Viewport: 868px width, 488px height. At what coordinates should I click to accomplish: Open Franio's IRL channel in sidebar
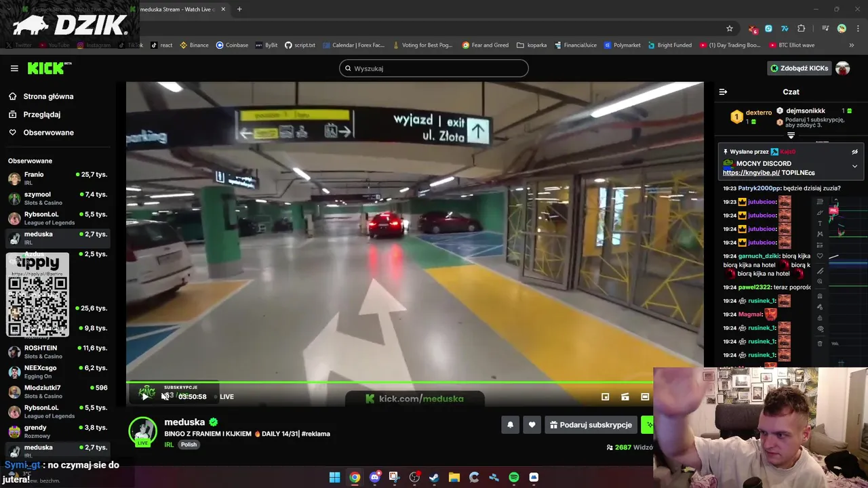point(58,178)
